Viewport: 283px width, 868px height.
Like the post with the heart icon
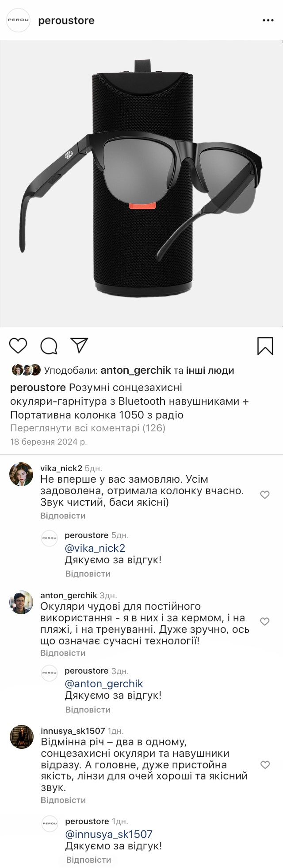coord(18,345)
